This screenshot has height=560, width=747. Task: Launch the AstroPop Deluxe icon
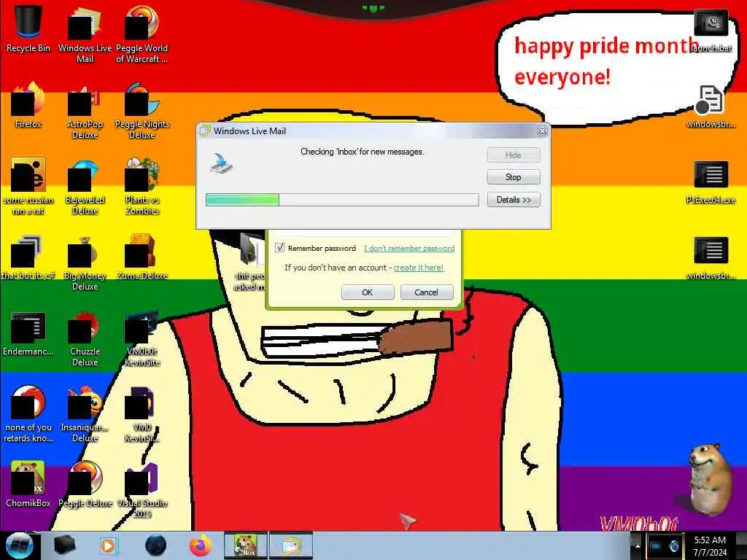tap(85, 111)
